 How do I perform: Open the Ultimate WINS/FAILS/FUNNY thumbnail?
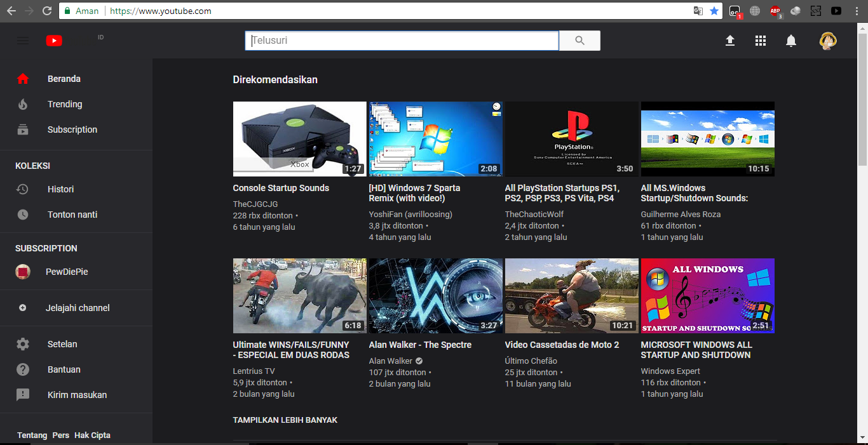pos(299,296)
